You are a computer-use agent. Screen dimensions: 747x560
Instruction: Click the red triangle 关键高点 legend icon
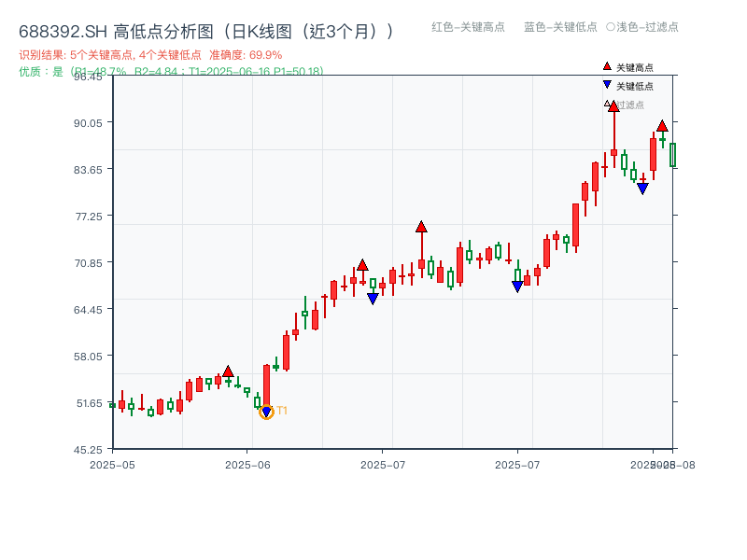[x=605, y=66]
